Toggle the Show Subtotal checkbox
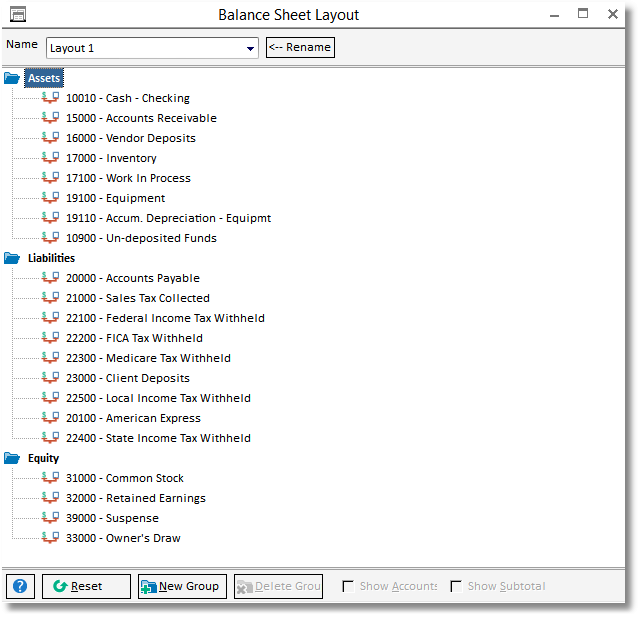The image size is (639, 617). point(456,586)
